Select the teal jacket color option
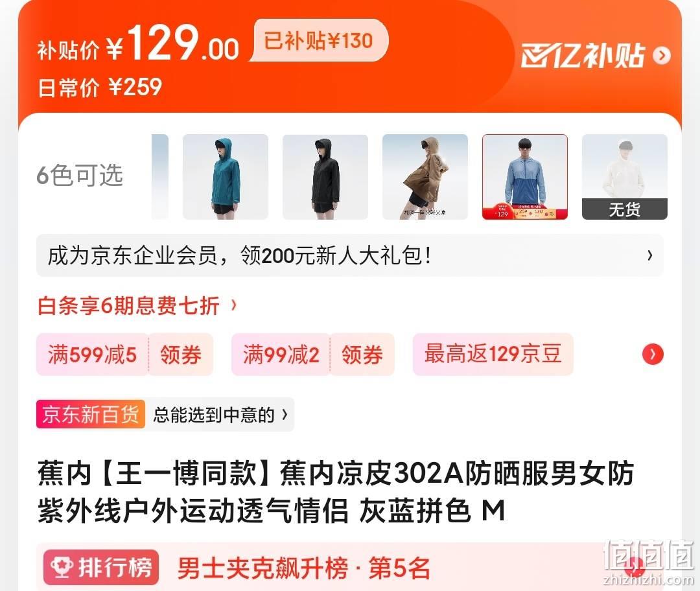 coord(226,177)
